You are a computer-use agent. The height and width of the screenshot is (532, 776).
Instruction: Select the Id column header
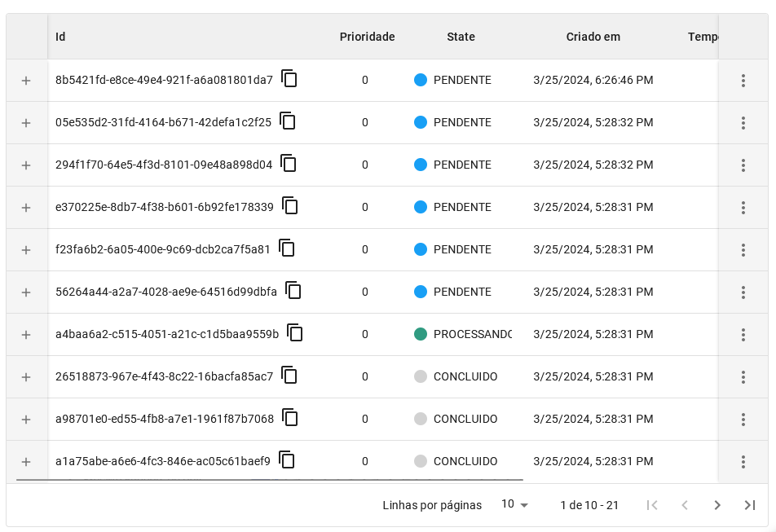tap(60, 37)
